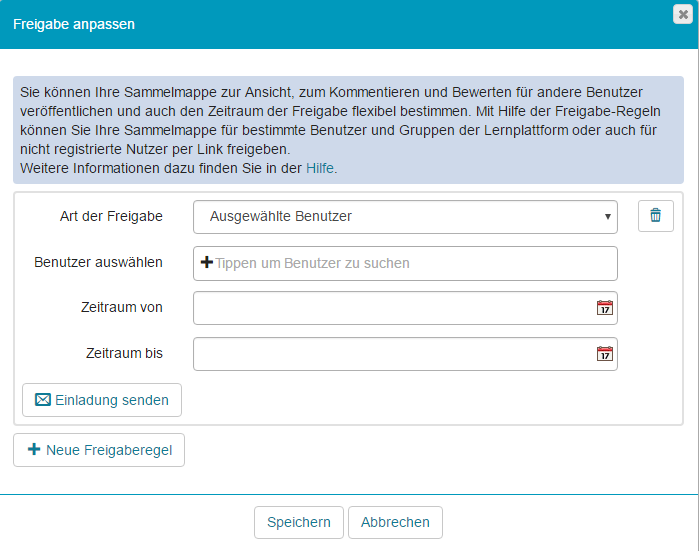Open the Hilfe link

click(x=321, y=168)
